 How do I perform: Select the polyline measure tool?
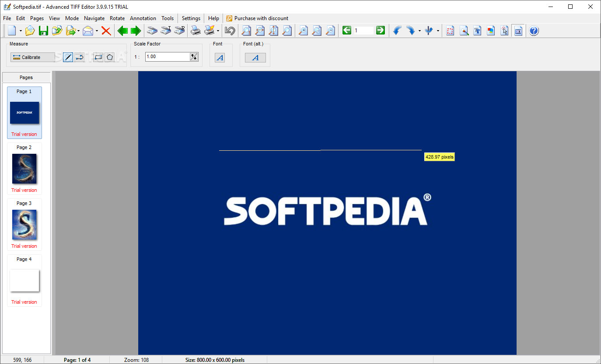[x=80, y=57]
